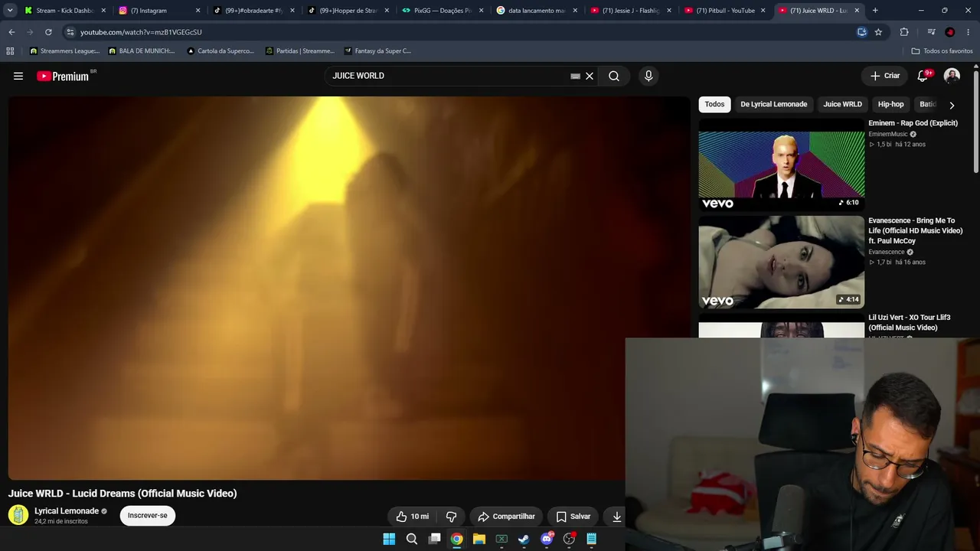
Task: Switch to the PixGG Doações tab
Action: pos(443,11)
